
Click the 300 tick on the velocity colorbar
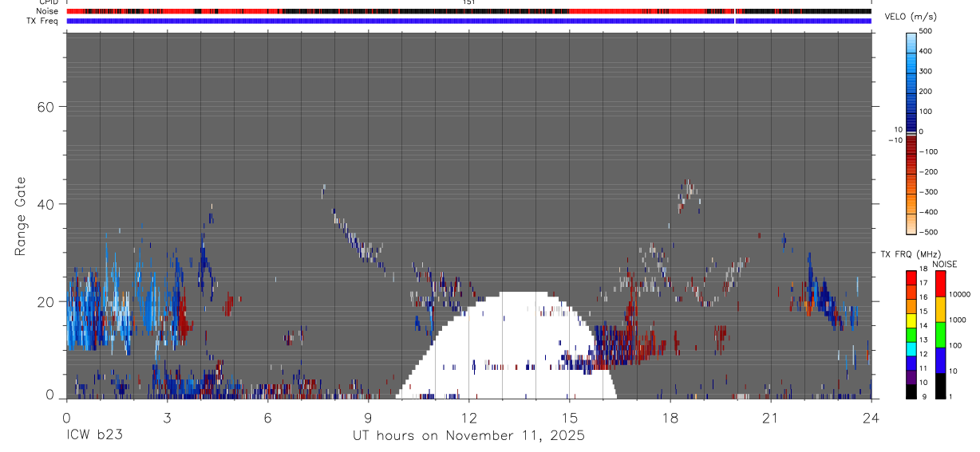[x=927, y=71]
